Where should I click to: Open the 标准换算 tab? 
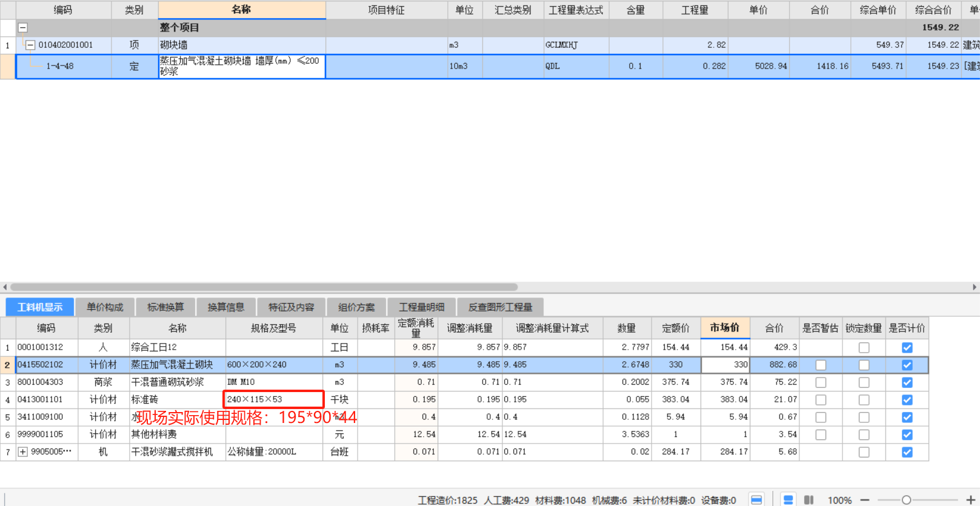(x=165, y=307)
